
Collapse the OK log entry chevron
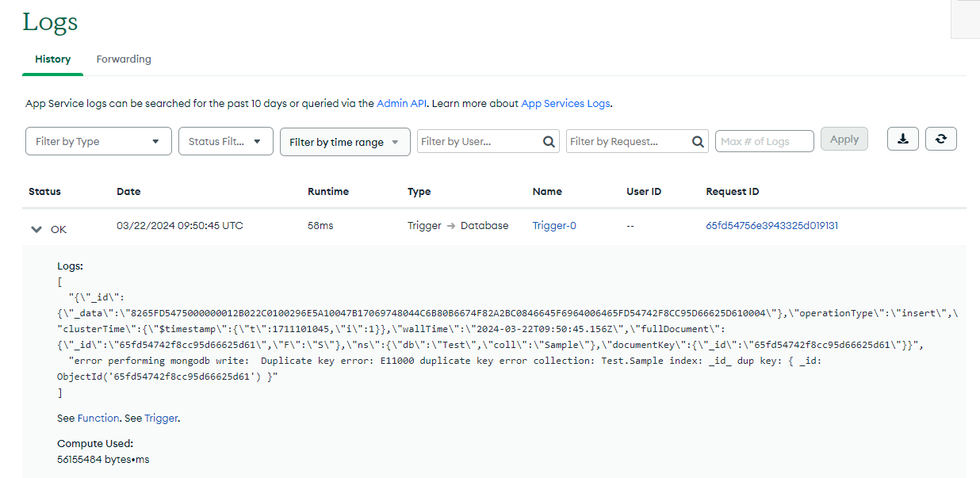(x=36, y=229)
